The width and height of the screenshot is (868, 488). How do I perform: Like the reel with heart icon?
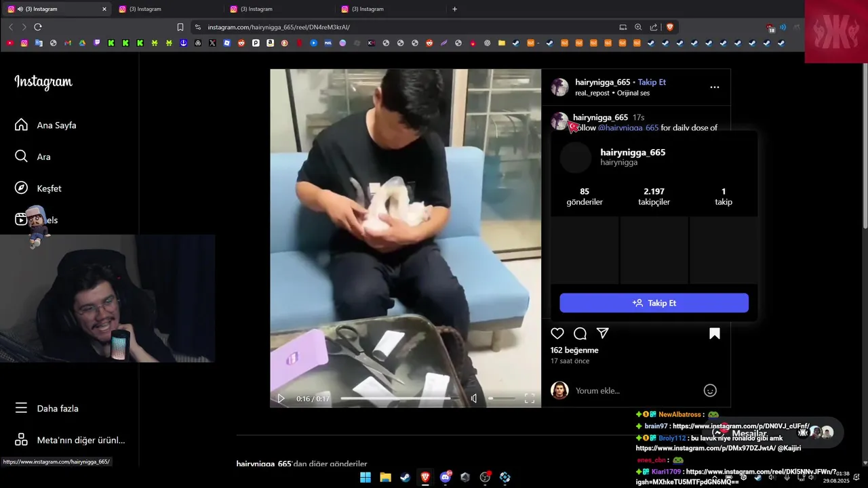pyautogui.click(x=557, y=333)
